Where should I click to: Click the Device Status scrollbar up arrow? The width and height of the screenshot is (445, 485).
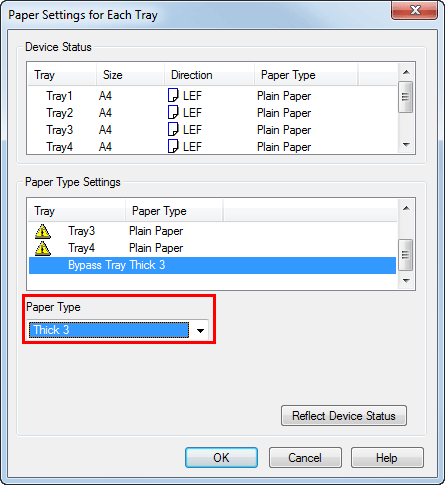(406, 72)
